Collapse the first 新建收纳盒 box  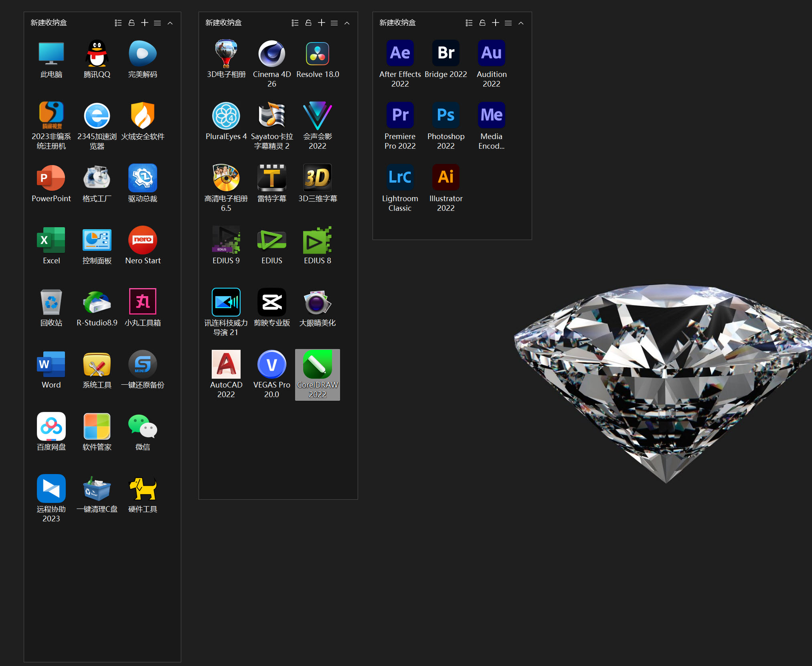tap(170, 23)
